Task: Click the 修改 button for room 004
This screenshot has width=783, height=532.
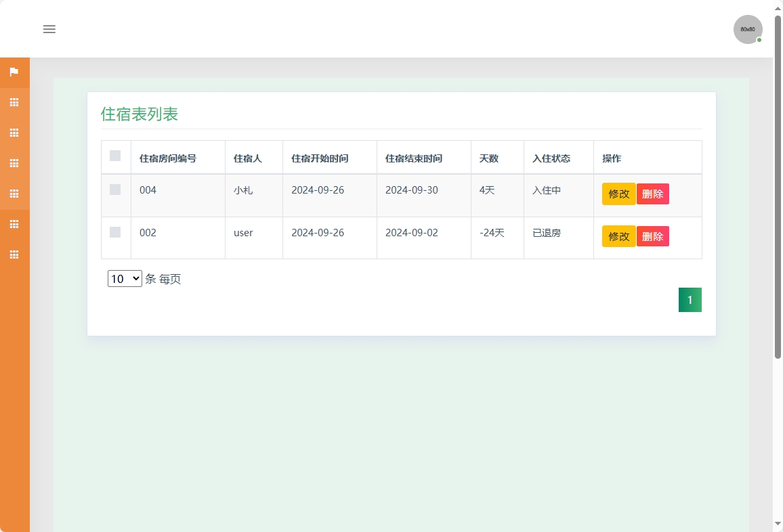Action: click(x=618, y=194)
